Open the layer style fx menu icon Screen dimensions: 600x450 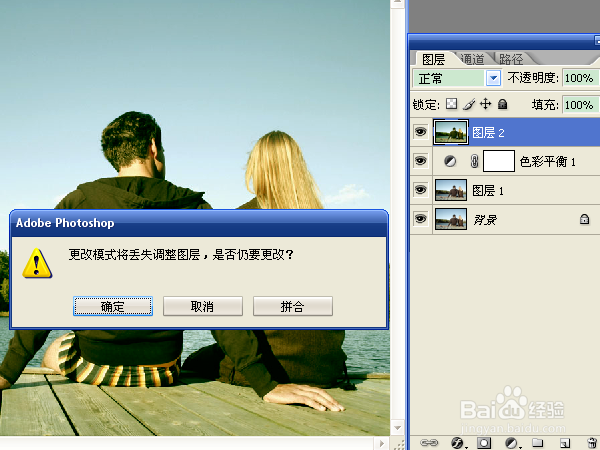457,443
